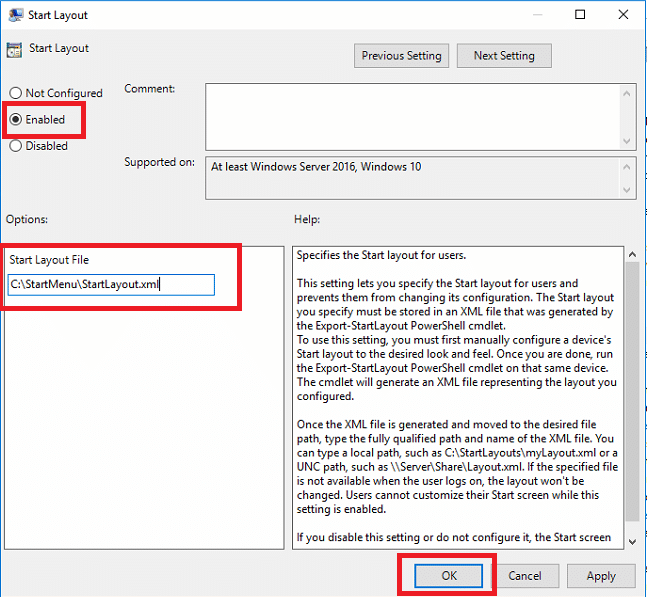
Task: Go to Next Setting
Action: pos(504,56)
